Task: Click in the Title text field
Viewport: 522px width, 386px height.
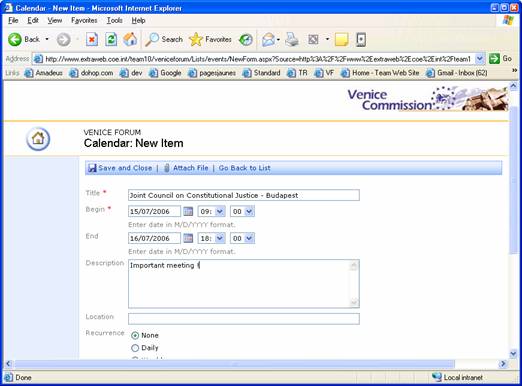Action: coord(244,195)
